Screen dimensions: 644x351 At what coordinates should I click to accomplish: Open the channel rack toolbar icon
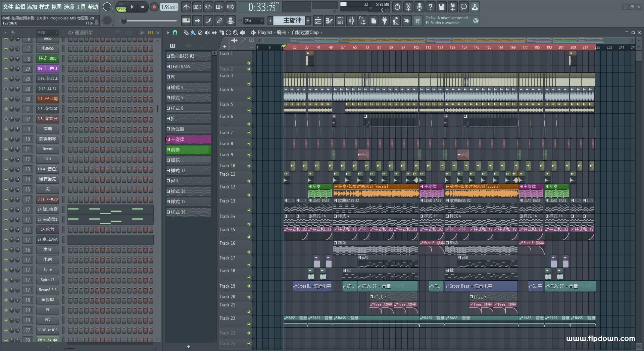[340, 21]
